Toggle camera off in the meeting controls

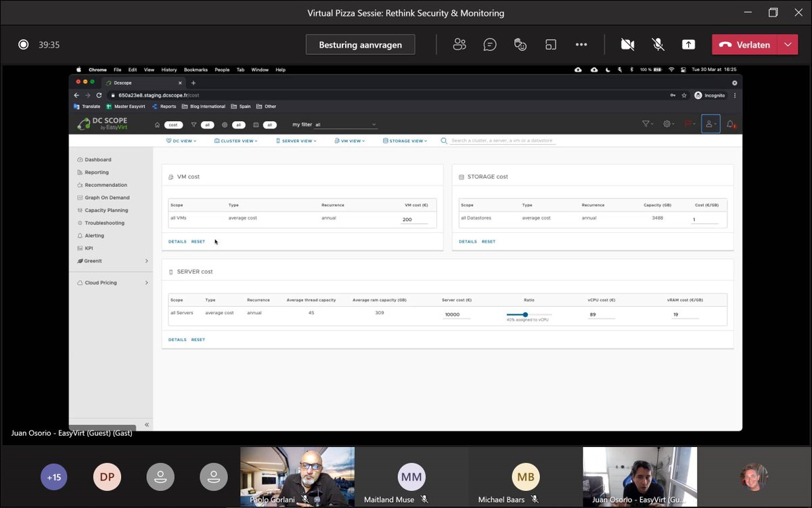point(627,44)
